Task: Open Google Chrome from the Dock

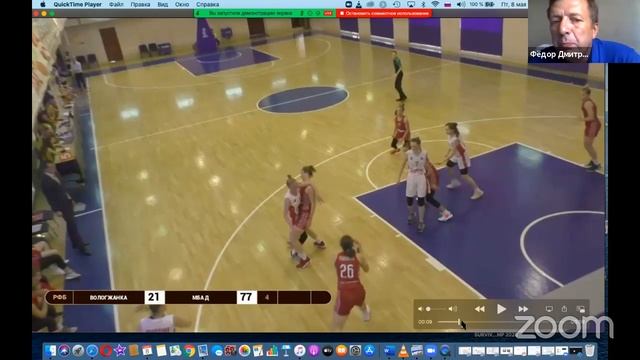Action: point(189,351)
